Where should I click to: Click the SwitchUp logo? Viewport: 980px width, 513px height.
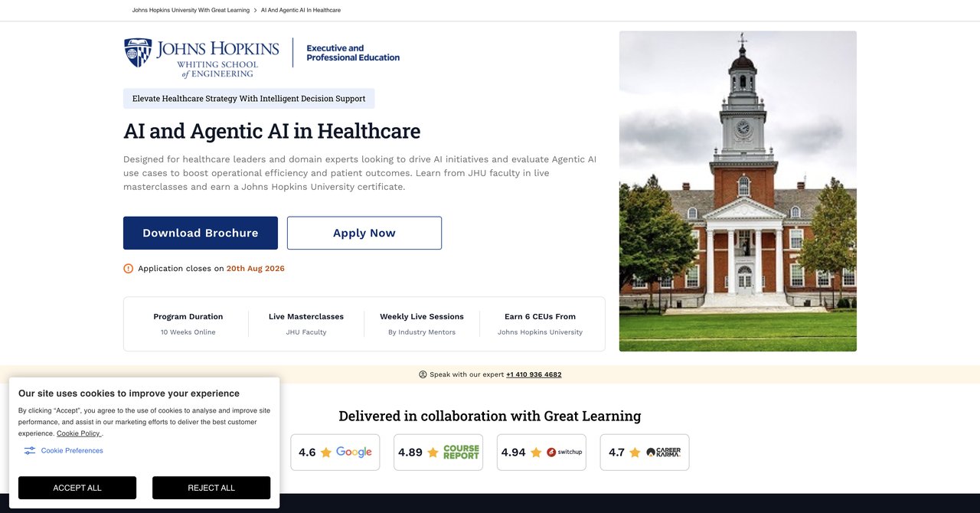(x=564, y=453)
